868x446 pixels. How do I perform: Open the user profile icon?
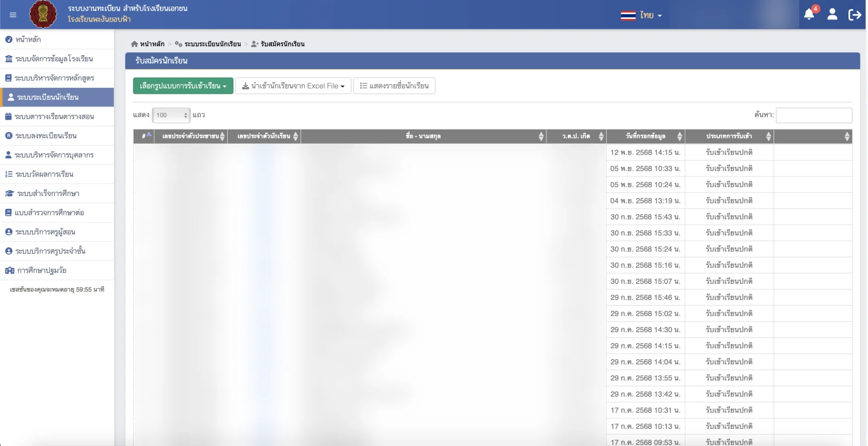point(832,14)
